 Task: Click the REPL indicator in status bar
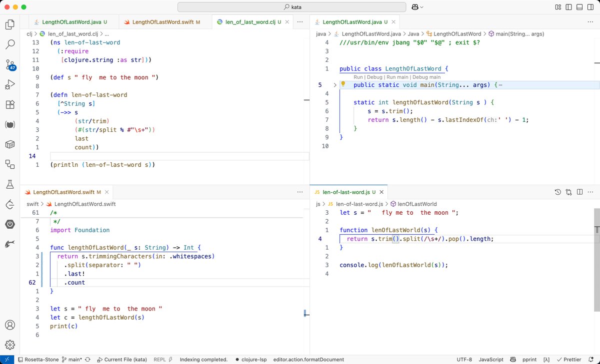point(163,360)
